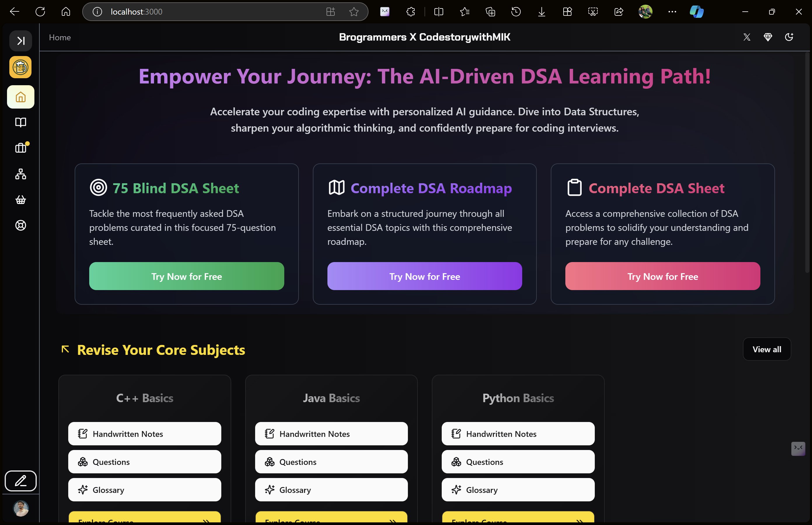Screen dimensions: 812x525
Task: Open the shopping basket sidebar icon
Action: (x=20, y=200)
